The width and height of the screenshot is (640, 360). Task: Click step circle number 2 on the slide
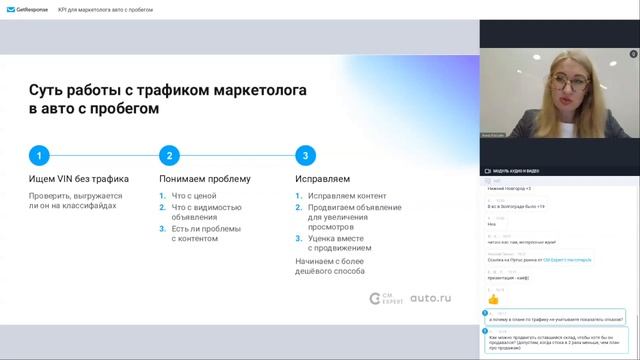(x=169, y=156)
